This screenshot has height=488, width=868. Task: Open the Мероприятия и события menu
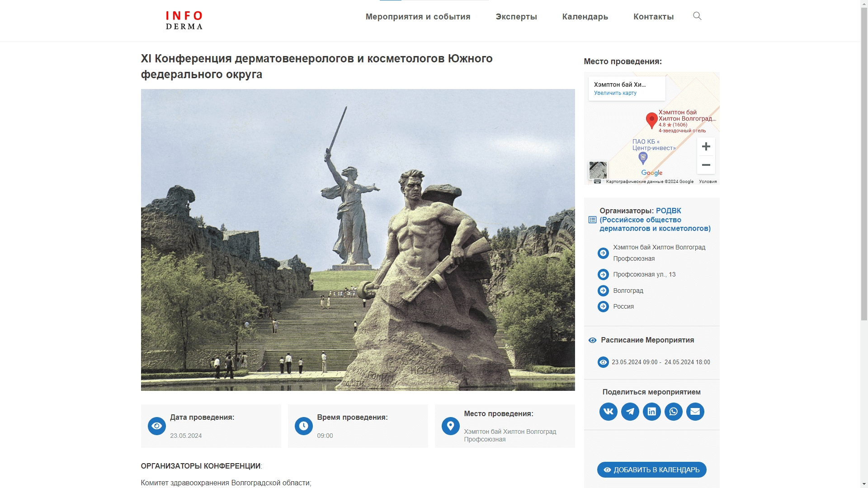[418, 17]
